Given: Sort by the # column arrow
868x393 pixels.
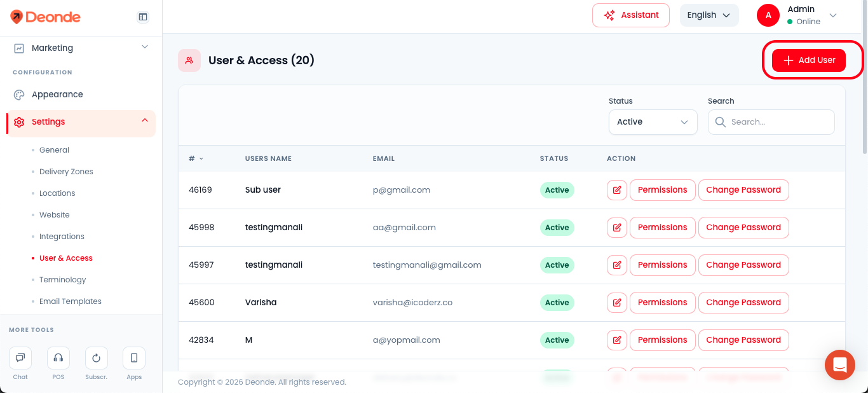Looking at the screenshot, I should 201,159.
